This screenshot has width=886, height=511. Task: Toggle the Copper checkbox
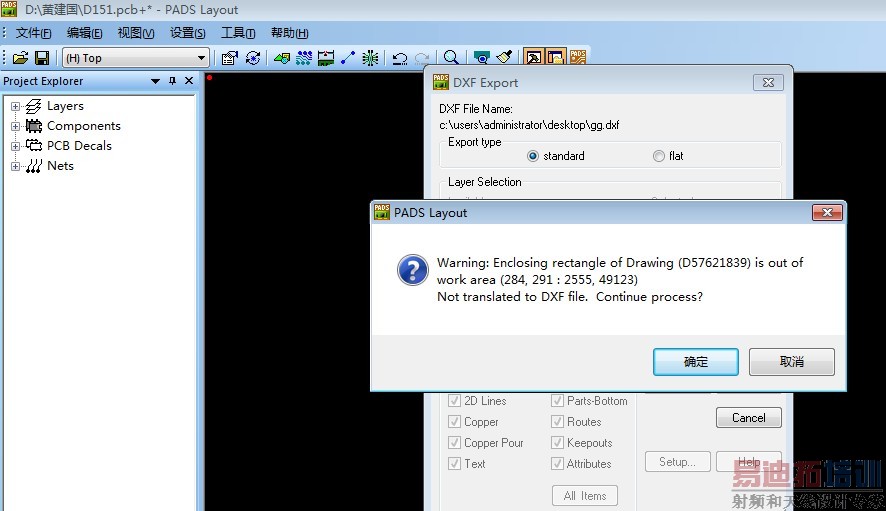[454, 422]
